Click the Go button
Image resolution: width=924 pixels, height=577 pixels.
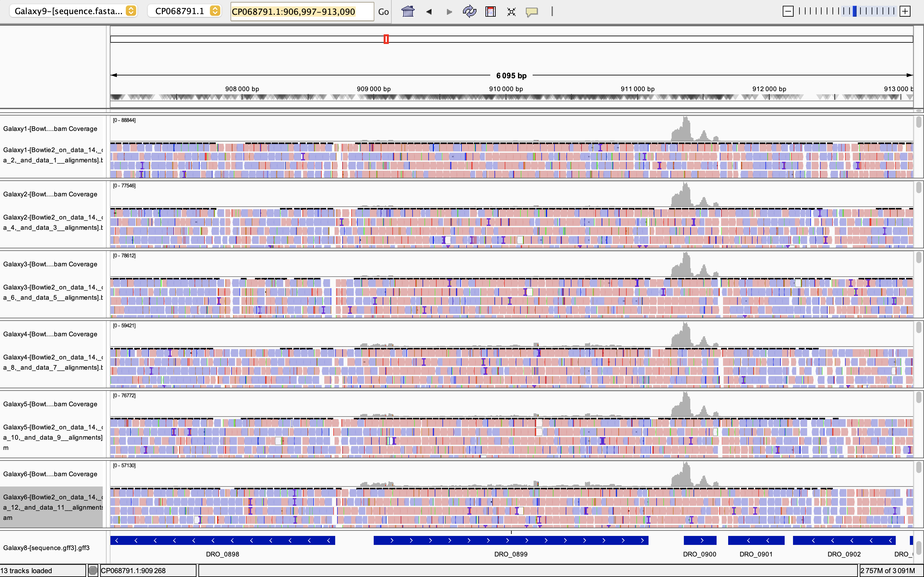(383, 12)
